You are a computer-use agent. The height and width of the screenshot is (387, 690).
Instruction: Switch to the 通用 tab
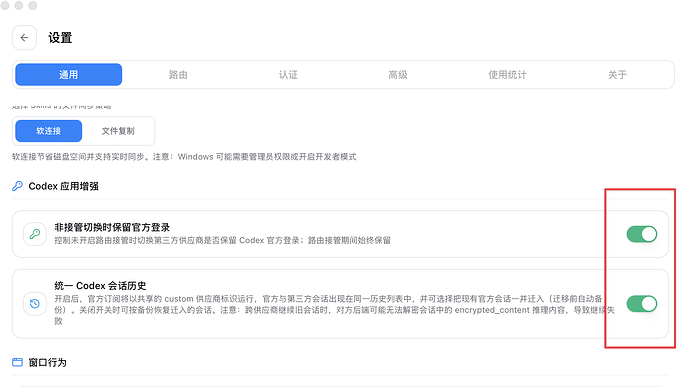69,74
